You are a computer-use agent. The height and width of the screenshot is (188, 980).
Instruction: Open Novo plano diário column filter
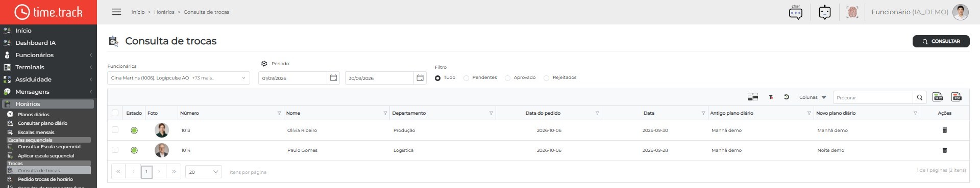point(915,113)
